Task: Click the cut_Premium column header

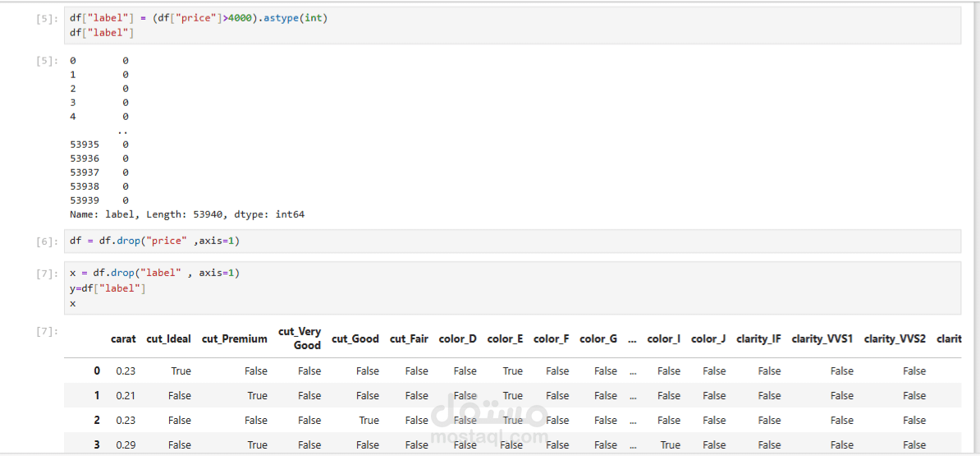Action: (234, 339)
